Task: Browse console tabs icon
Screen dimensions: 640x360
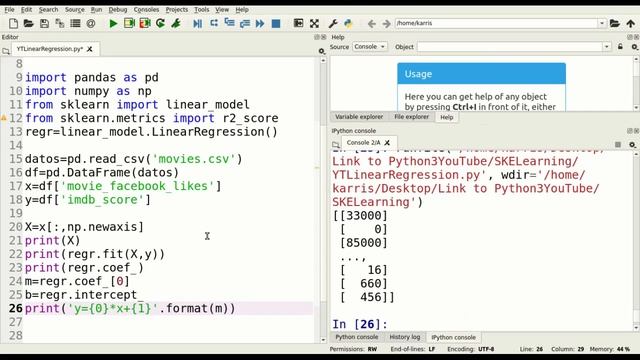Action: [336, 144]
